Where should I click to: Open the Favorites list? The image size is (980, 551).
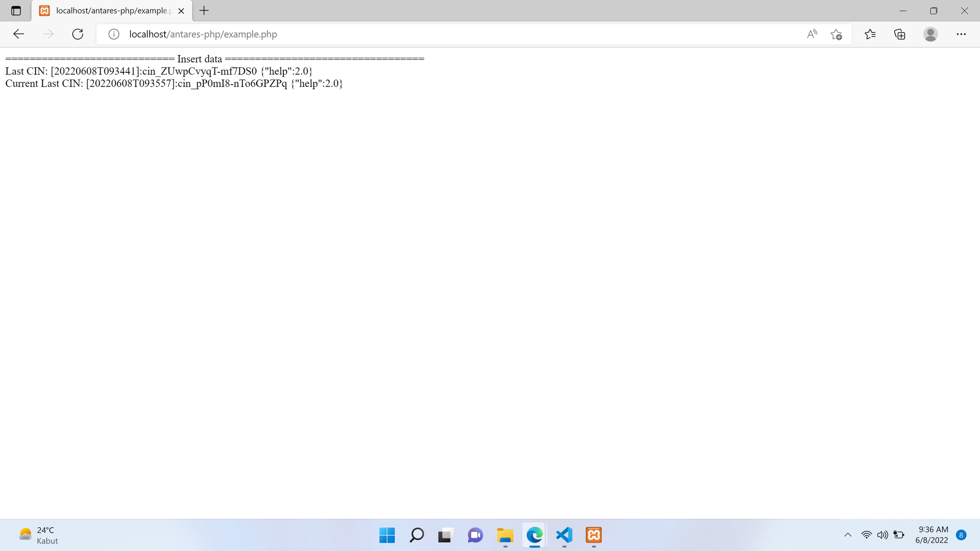870,34
